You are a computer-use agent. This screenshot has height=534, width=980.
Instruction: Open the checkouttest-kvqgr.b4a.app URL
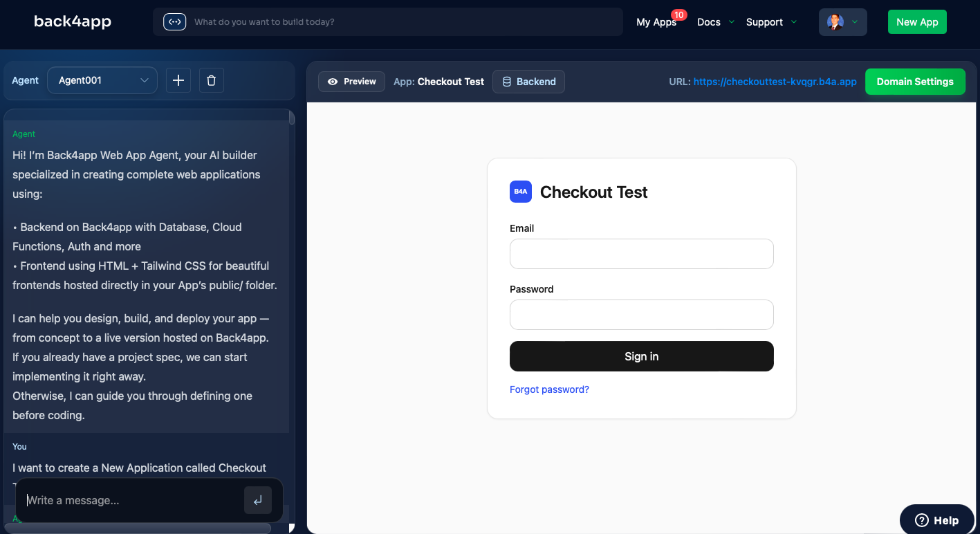(x=775, y=82)
